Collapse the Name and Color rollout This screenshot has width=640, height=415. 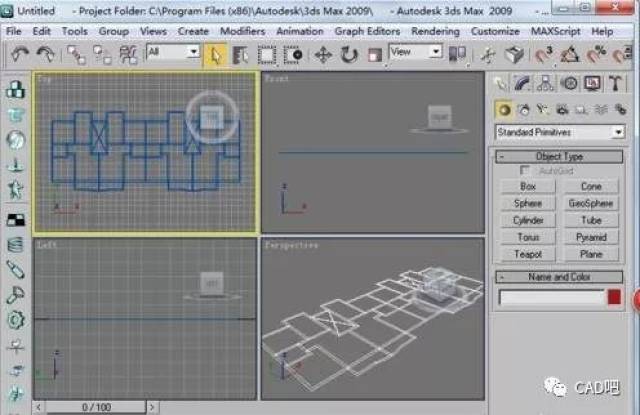(x=559, y=277)
